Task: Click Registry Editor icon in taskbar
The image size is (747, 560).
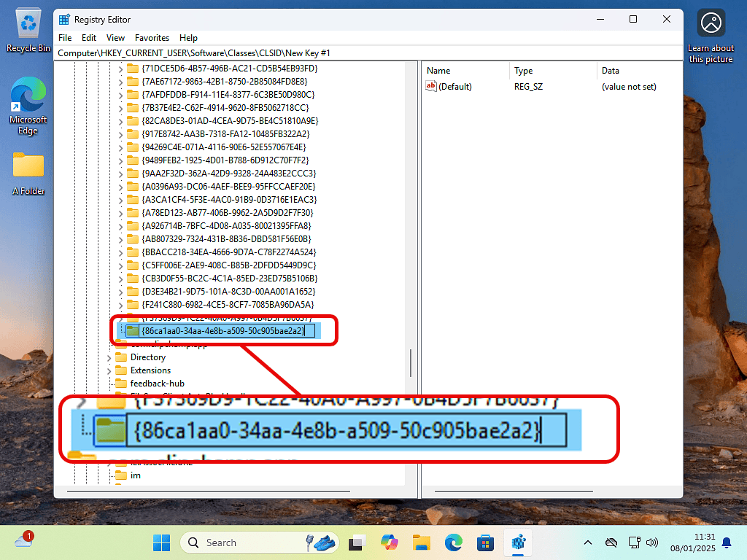Action: 519,542
